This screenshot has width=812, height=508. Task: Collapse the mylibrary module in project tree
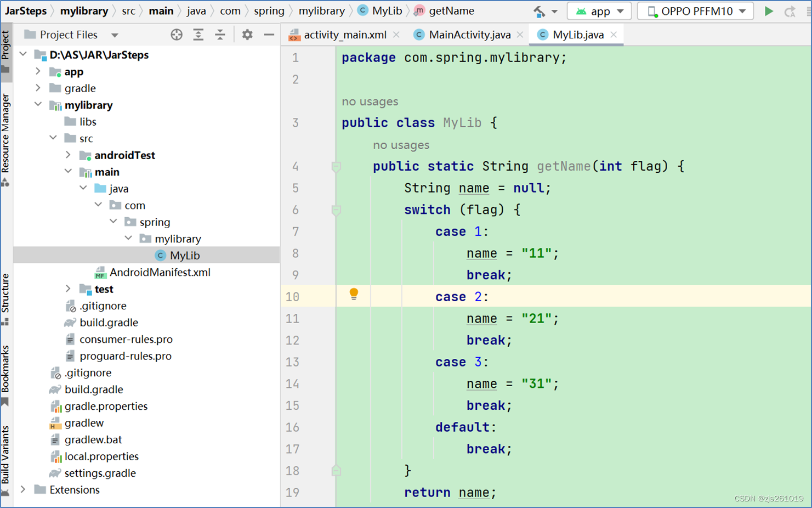pos(38,105)
